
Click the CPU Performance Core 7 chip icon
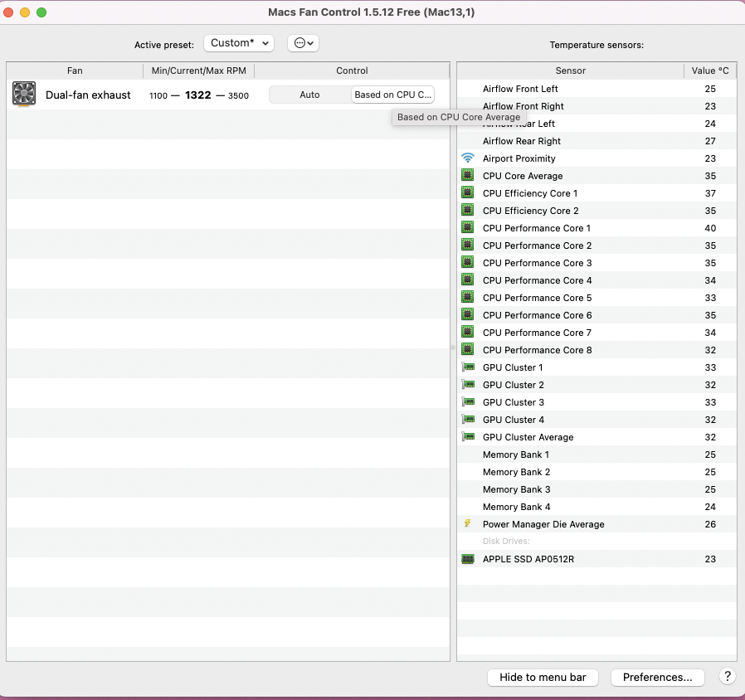[x=468, y=332]
